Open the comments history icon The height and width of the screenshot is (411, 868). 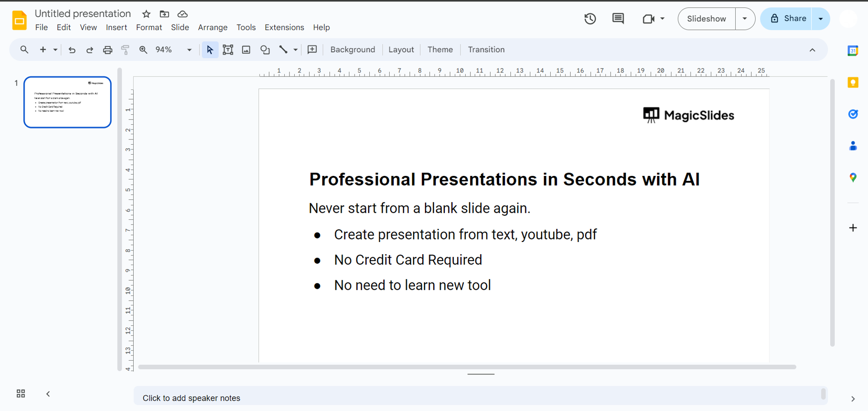point(618,19)
